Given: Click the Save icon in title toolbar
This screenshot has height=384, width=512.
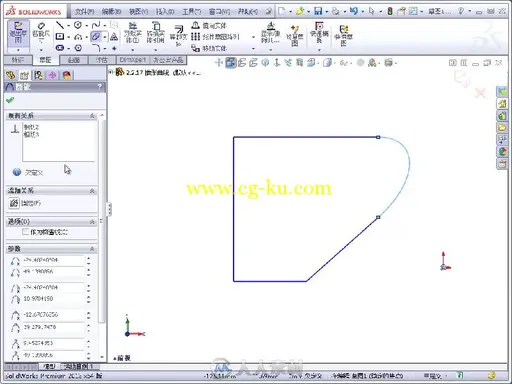Looking at the screenshot, I should point(318,11).
